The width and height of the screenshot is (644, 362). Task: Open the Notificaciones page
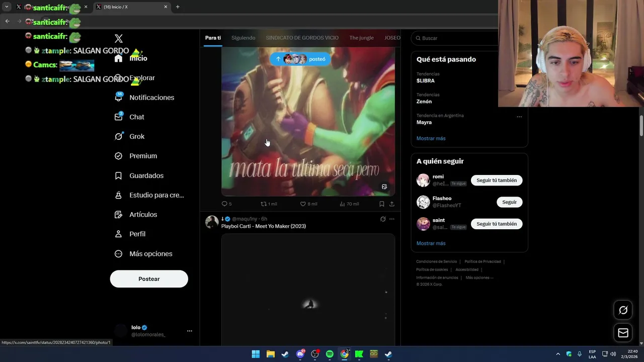[144, 98]
